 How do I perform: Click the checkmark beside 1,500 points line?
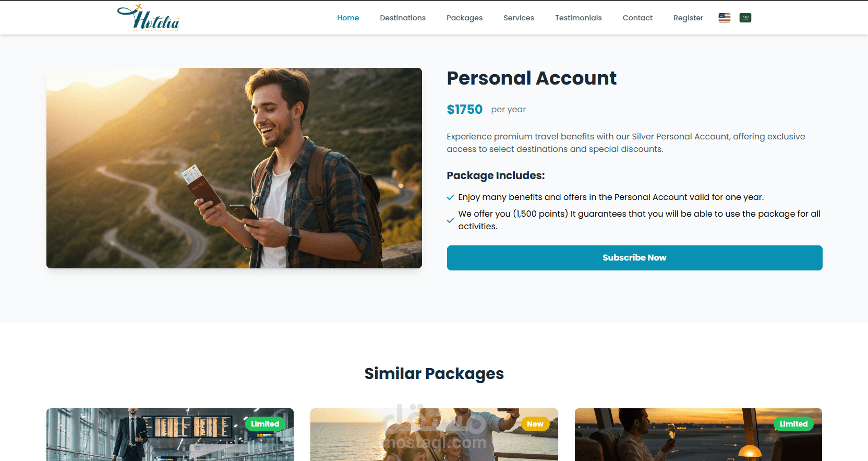click(450, 220)
